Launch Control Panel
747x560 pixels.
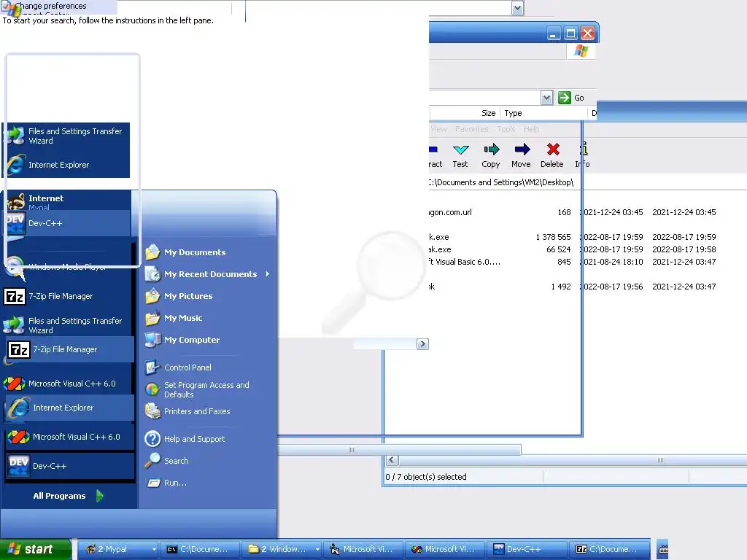point(187,367)
